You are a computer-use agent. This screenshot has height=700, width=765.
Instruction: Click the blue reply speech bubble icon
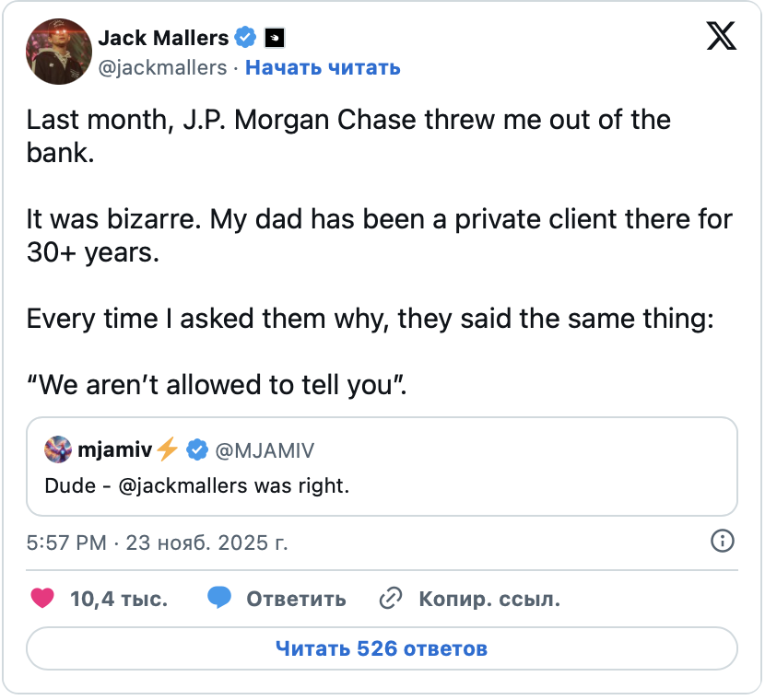(218, 599)
